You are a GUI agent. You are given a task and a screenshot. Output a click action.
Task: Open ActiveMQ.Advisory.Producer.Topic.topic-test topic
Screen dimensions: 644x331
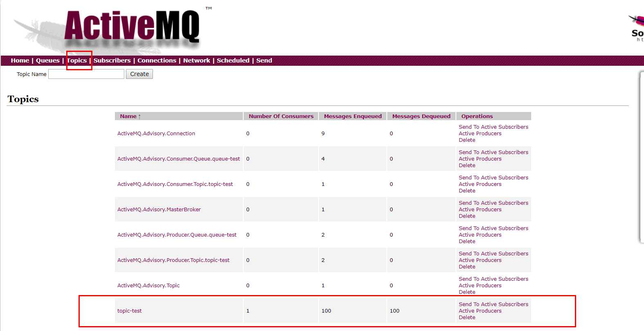pos(173,260)
